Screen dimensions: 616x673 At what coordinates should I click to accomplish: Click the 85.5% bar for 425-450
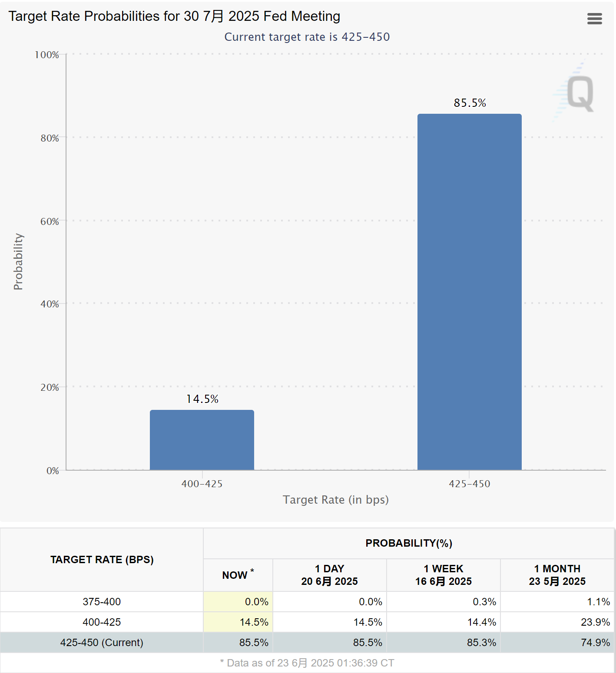click(469, 291)
